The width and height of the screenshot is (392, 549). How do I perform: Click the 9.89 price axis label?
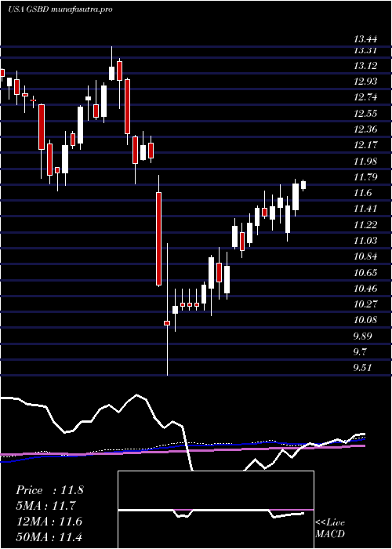click(x=364, y=336)
